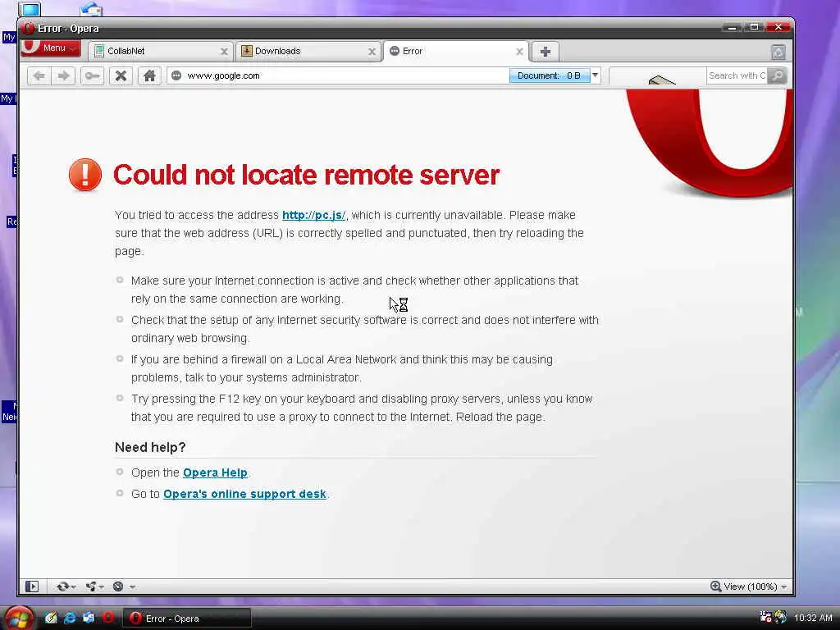Click the site badge in address bar
The width and height of the screenshot is (840, 630).
176,75
